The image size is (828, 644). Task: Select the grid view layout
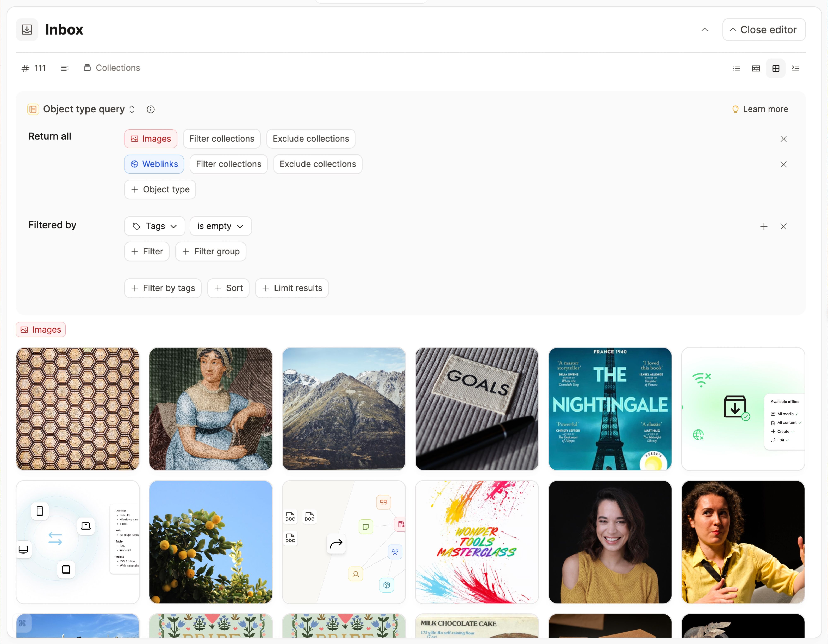tap(776, 68)
